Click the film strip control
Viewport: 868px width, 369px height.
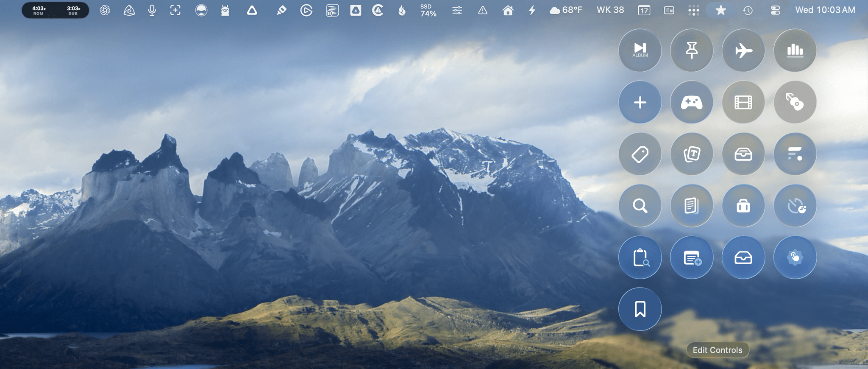[x=743, y=102]
